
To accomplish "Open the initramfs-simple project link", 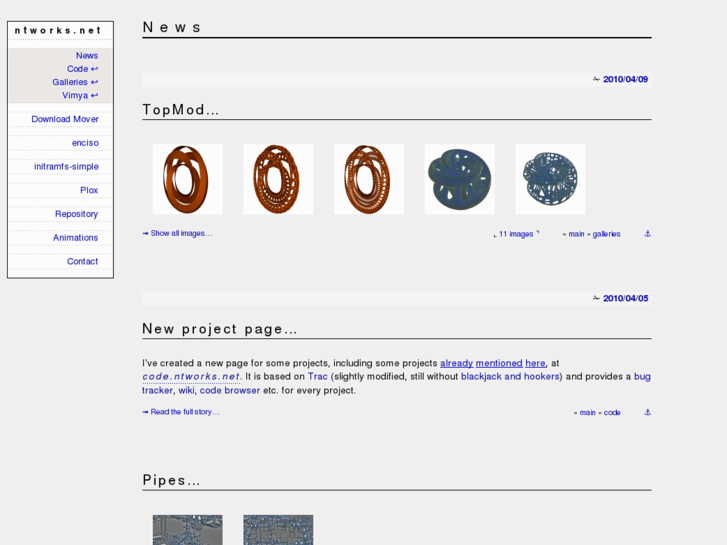I will click(x=66, y=167).
